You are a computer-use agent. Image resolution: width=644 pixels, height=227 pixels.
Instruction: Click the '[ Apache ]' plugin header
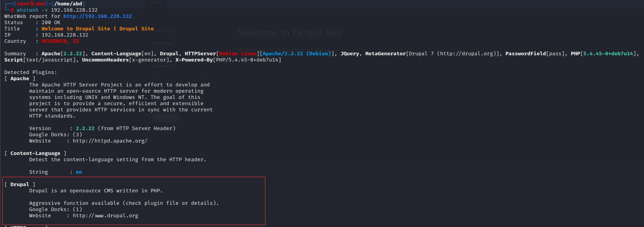(19, 79)
